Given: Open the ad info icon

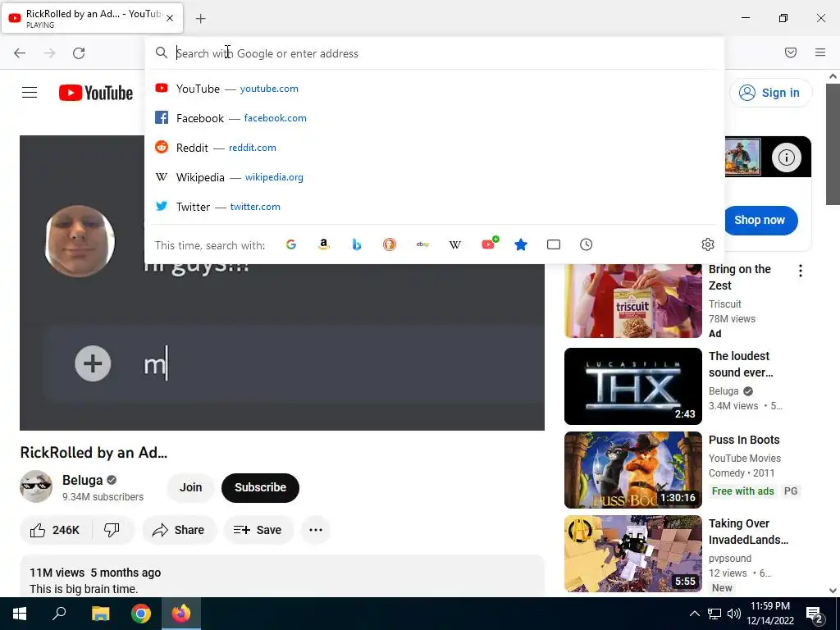Looking at the screenshot, I should tap(786, 157).
